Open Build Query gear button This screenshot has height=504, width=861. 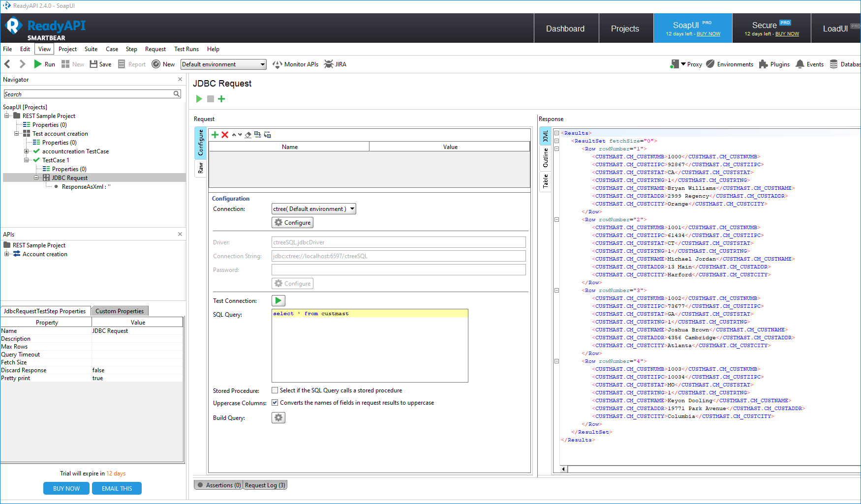click(x=278, y=417)
